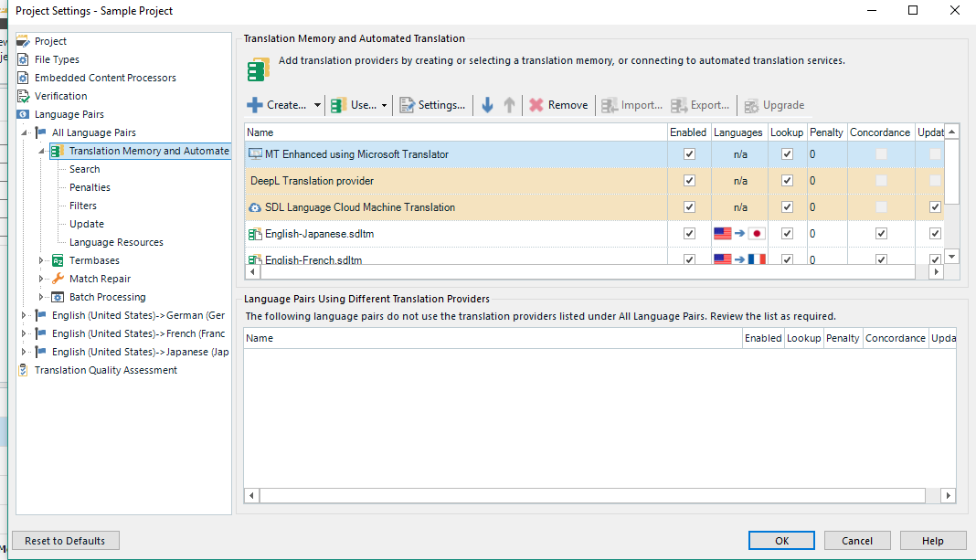Click Translation Quality Assessment icon
The height and width of the screenshot is (560, 976).
23,370
